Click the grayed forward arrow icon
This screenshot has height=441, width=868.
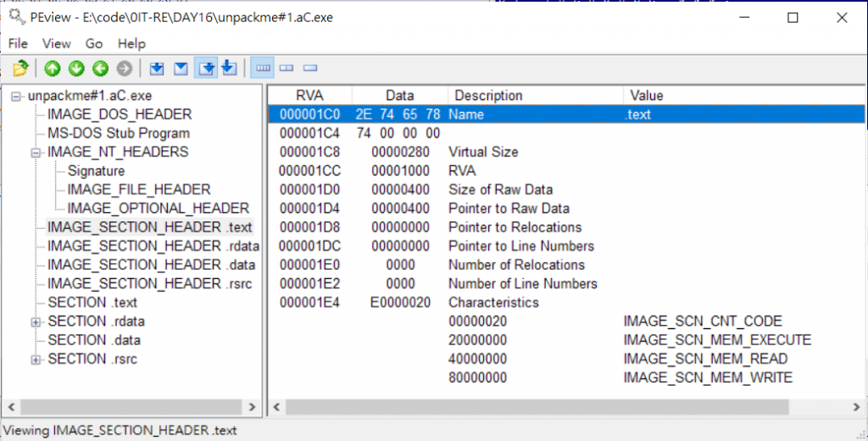[125, 68]
